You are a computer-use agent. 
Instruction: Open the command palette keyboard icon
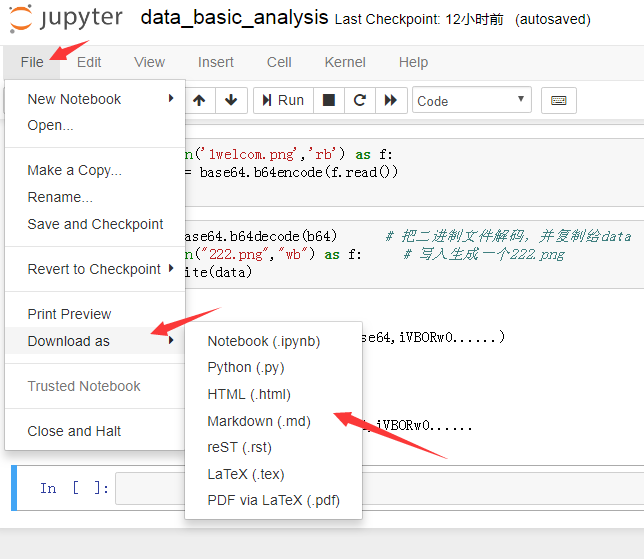pos(559,100)
